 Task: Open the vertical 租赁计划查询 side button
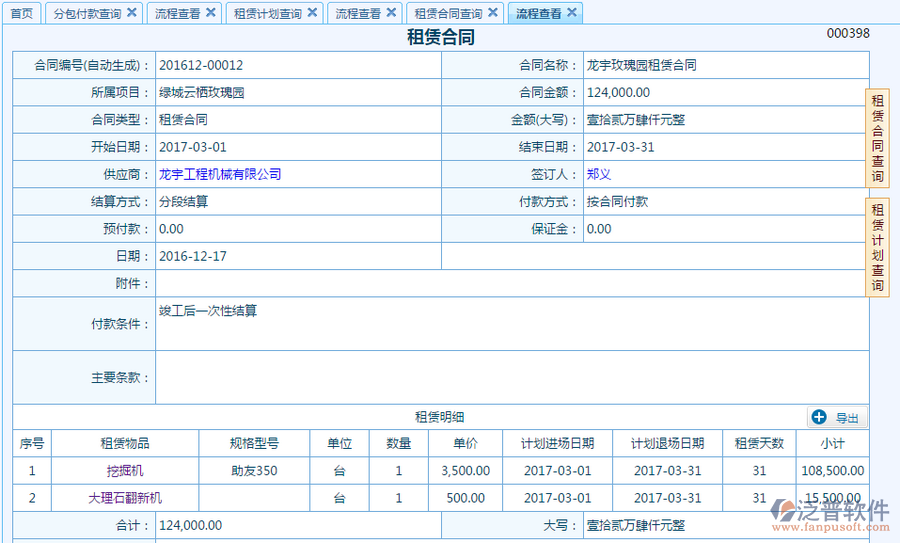point(877,247)
